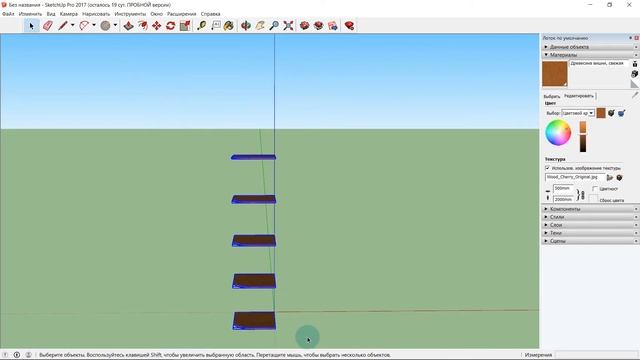Image resolution: width=640 pixels, height=360 pixels.
Task: Select the Circle shape tool
Action: [x=105, y=26]
